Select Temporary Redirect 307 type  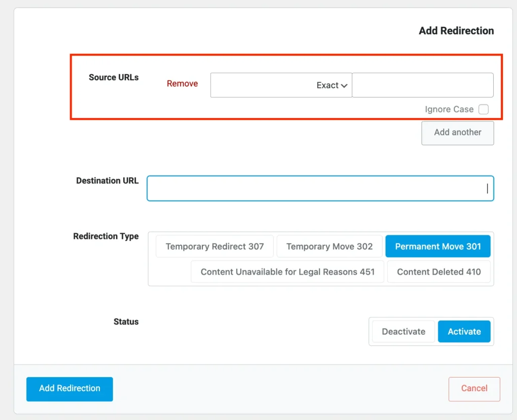[x=215, y=246]
